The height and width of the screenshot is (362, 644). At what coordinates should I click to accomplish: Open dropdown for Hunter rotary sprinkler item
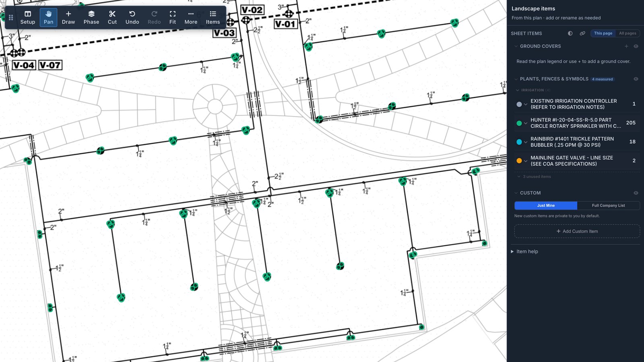(526, 123)
